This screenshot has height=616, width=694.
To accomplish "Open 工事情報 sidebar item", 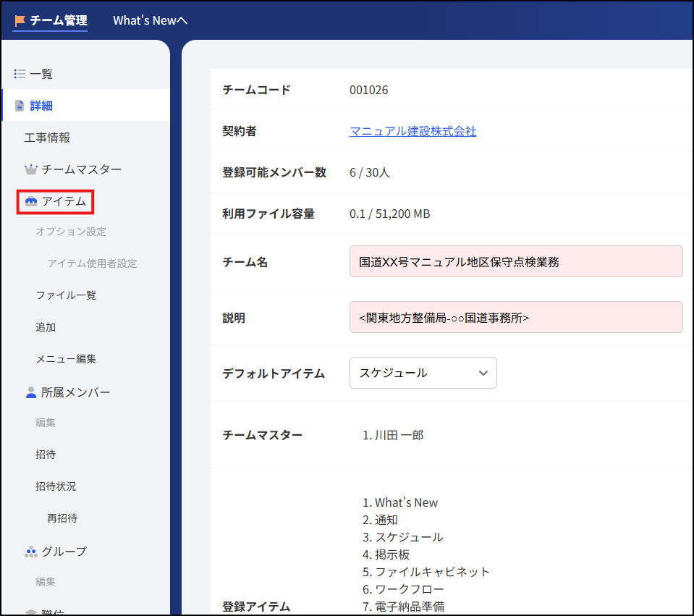I will coord(47,138).
